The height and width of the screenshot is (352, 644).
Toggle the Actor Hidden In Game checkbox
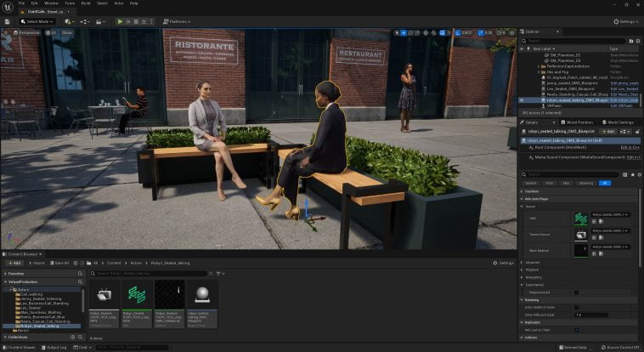click(x=577, y=306)
